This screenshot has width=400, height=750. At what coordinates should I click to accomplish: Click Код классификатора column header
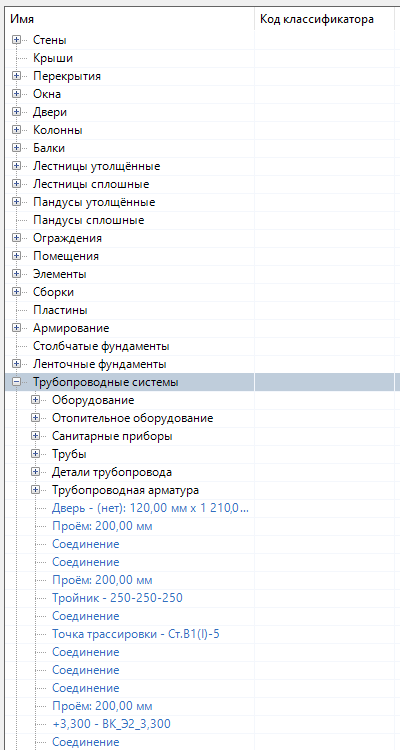coord(324,20)
